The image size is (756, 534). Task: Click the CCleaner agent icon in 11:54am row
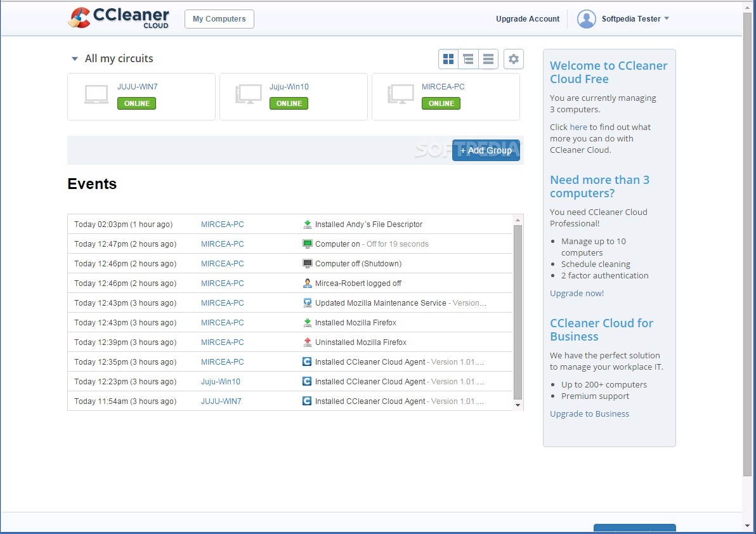pos(307,401)
